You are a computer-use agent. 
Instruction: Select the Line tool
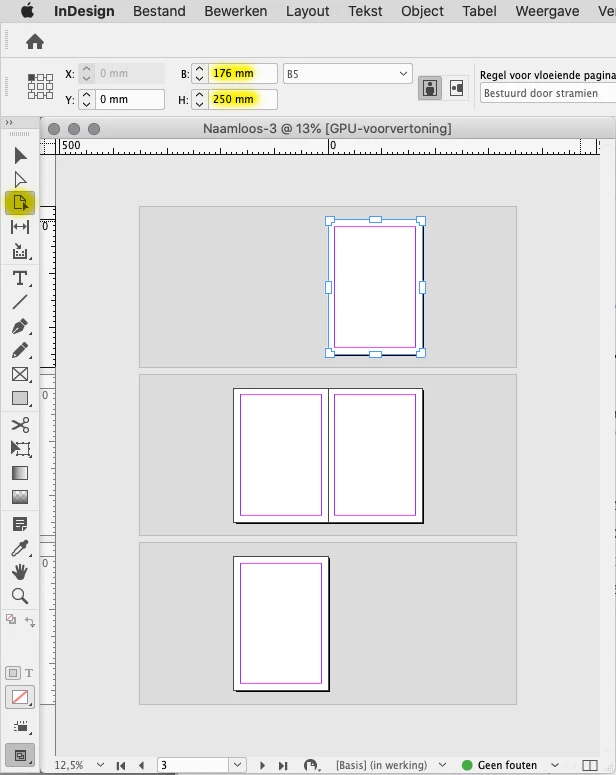[20, 302]
